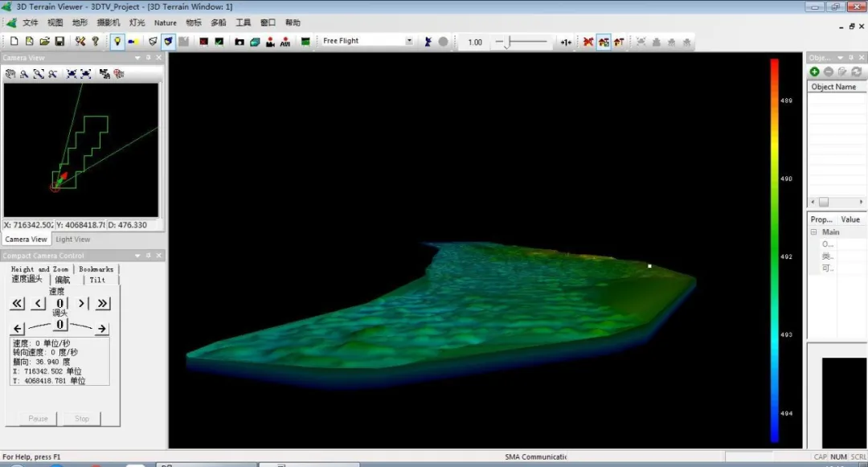
Task: Reset speed with the 0 button under 速度
Action: (59, 303)
